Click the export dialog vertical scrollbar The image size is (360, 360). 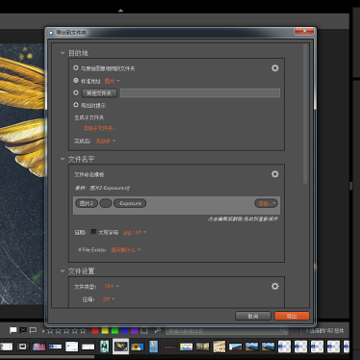(x=305, y=113)
